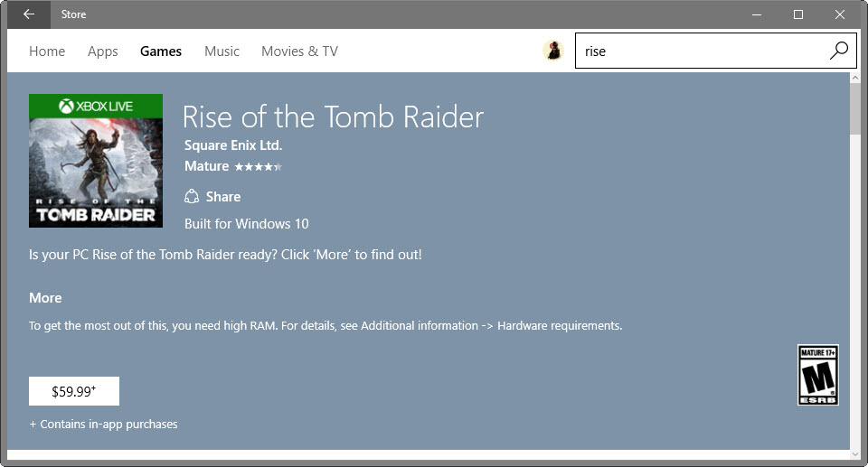Click the 'Mature' rating label
Image resolution: width=868 pixels, height=467 pixels.
point(206,166)
